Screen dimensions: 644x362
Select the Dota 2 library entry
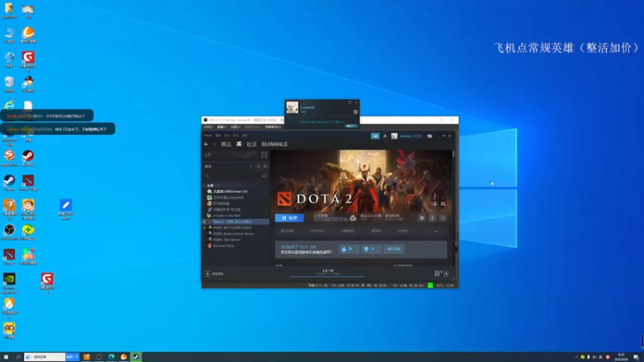(236, 222)
